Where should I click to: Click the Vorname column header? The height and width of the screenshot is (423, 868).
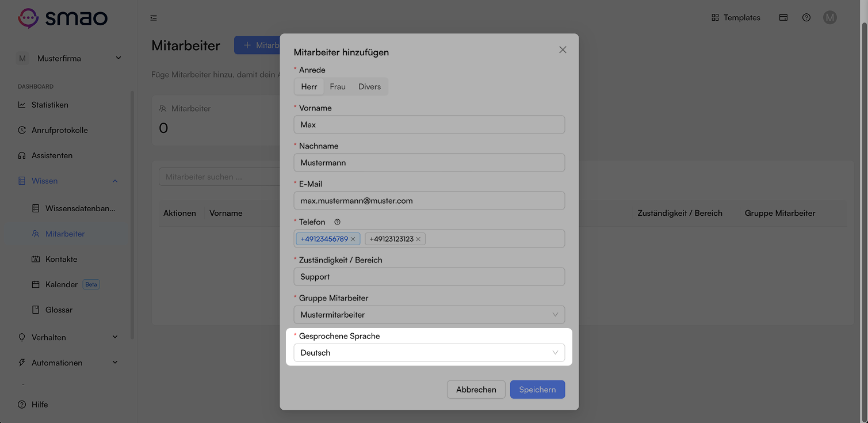tap(226, 213)
